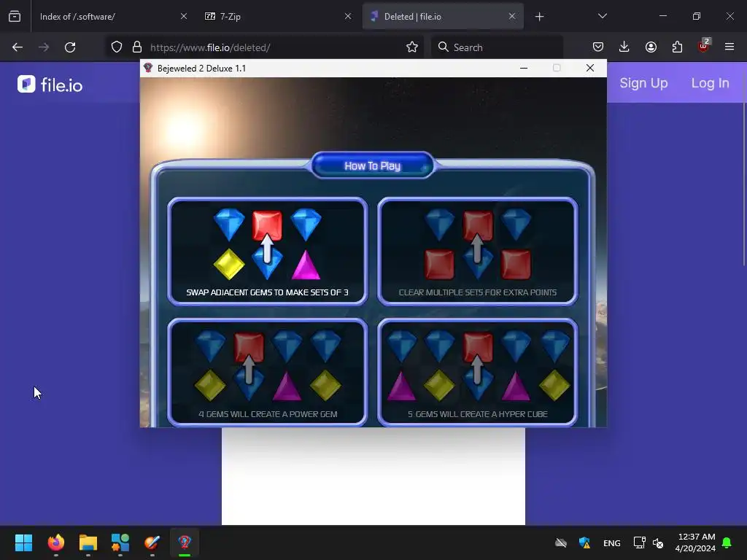Open the Windows Start menu
This screenshot has height=560, width=747.
coord(23,542)
